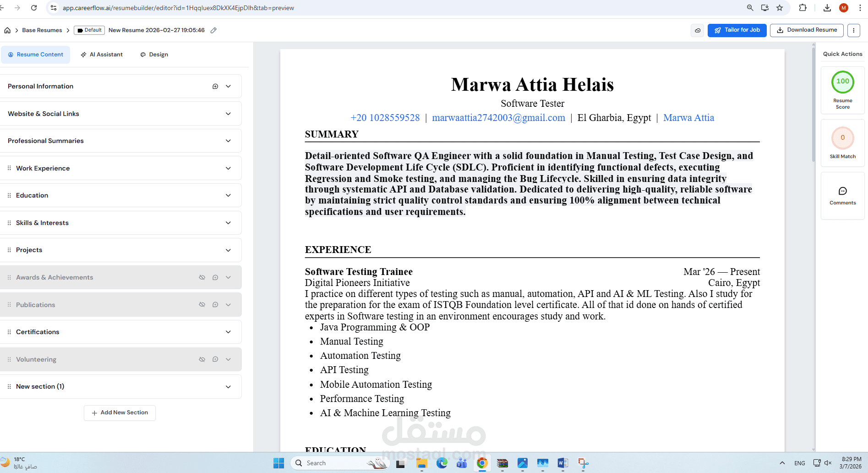This screenshot has height=473, width=868.
Task: Click the email address link in resume
Action: coord(499,118)
